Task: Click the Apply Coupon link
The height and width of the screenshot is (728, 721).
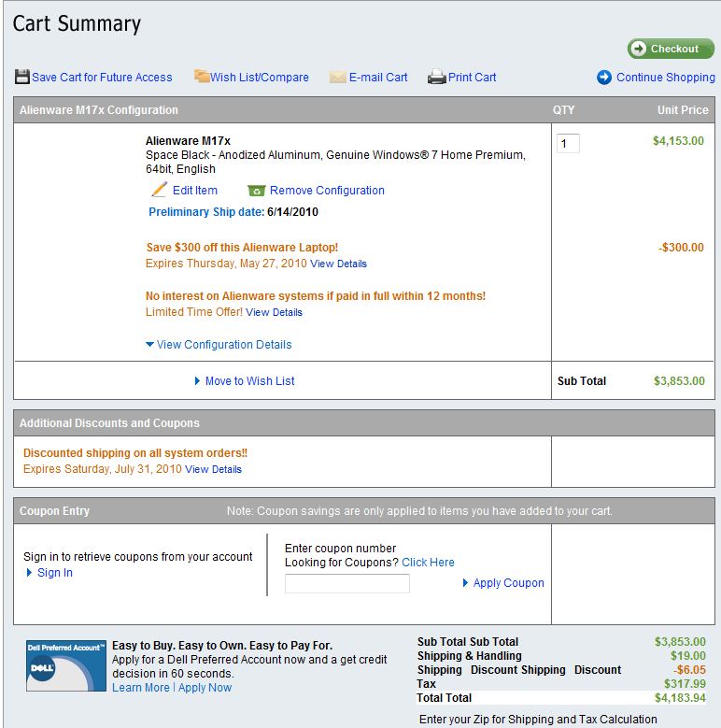Action: (x=503, y=583)
